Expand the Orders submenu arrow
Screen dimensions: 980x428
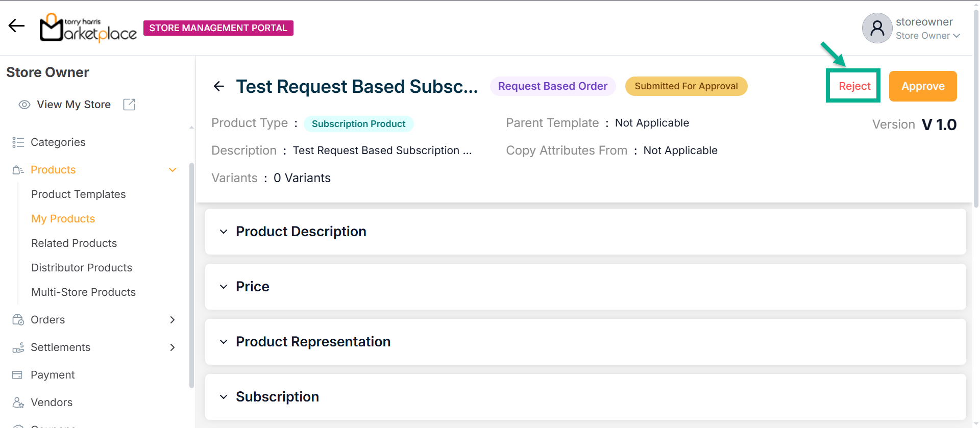click(173, 320)
